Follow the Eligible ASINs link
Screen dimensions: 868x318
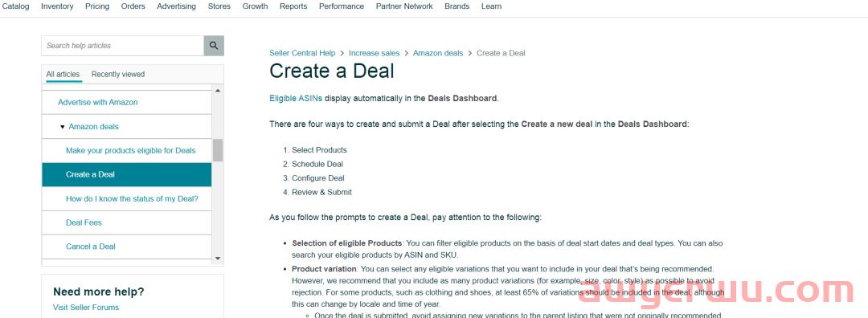tap(296, 99)
